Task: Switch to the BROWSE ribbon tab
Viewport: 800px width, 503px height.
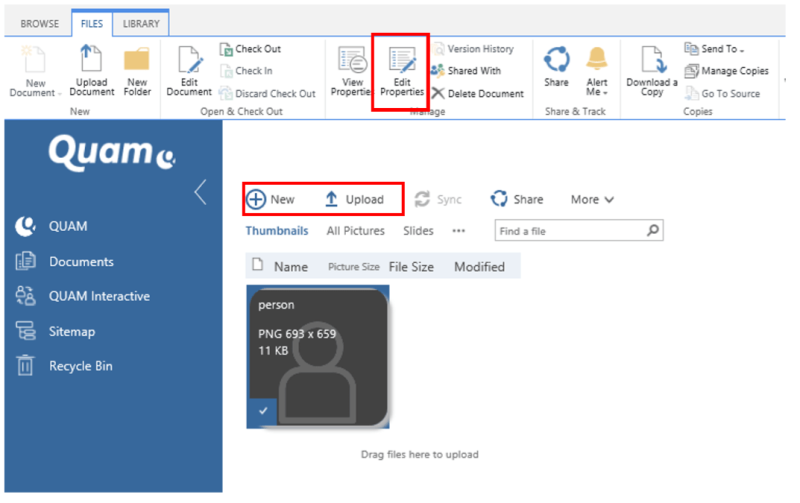Action: pyautogui.click(x=40, y=23)
